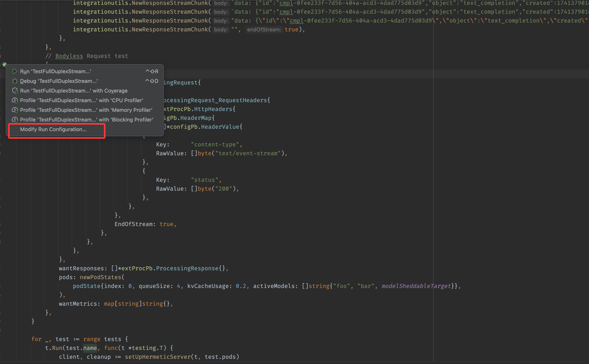Click 'wantResponses' field name
589x364 pixels.
point(81,268)
